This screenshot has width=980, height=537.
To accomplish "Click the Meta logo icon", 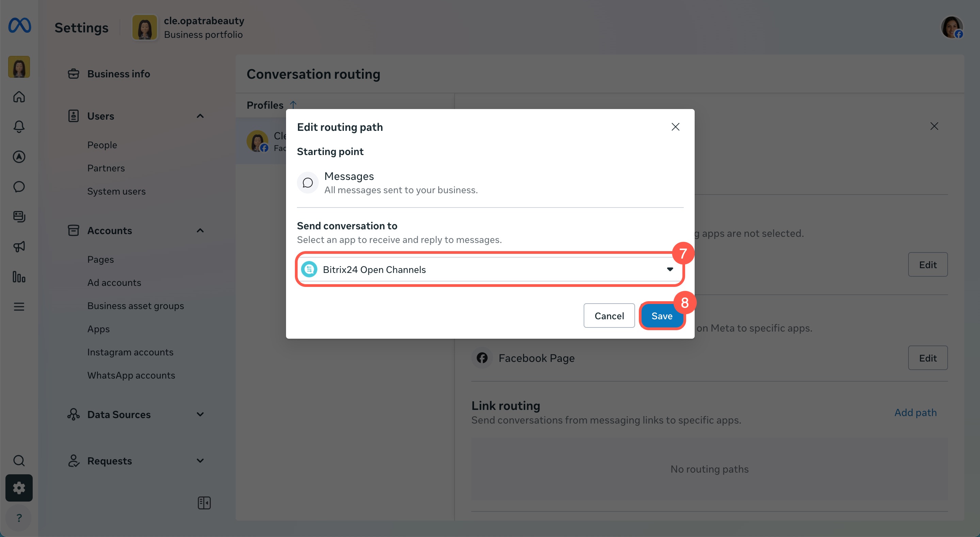I will [19, 26].
